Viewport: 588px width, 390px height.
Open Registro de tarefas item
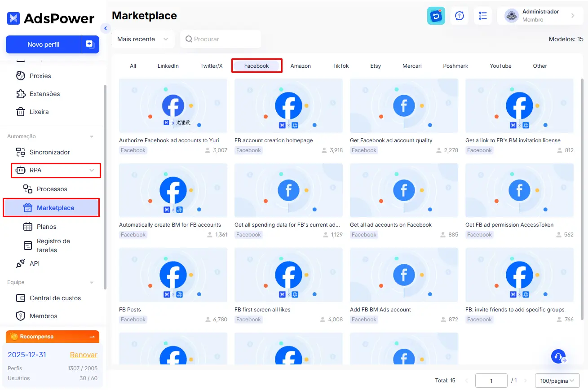(53, 245)
